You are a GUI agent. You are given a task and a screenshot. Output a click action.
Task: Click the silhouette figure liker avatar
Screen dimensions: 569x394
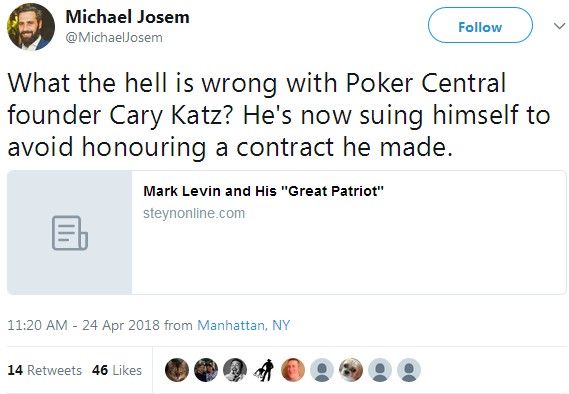pyautogui.click(x=264, y=370)
